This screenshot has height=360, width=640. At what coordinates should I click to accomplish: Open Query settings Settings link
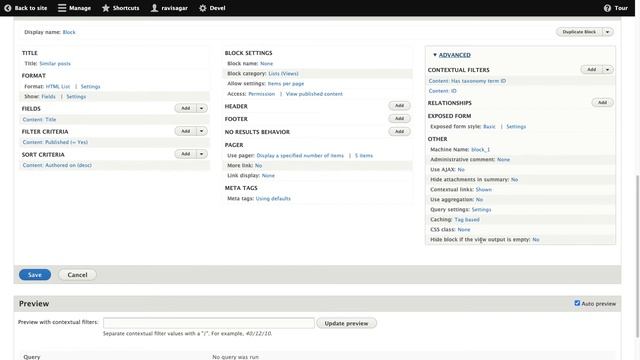click(x=482, y=210)
